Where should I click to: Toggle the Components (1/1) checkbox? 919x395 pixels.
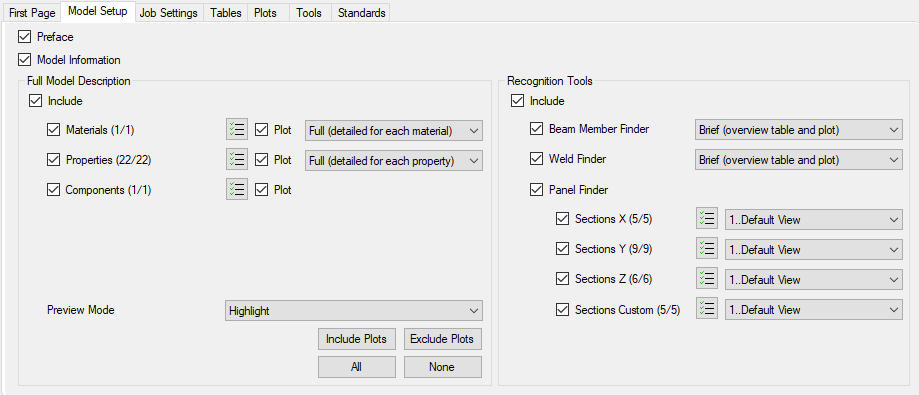click(53, 190)
